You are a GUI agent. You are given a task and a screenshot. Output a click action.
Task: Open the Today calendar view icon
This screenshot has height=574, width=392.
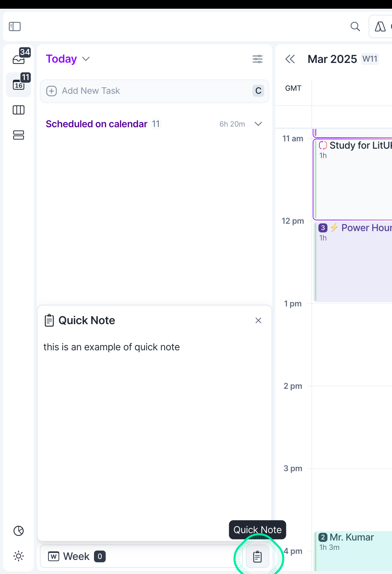click(19, 85)
